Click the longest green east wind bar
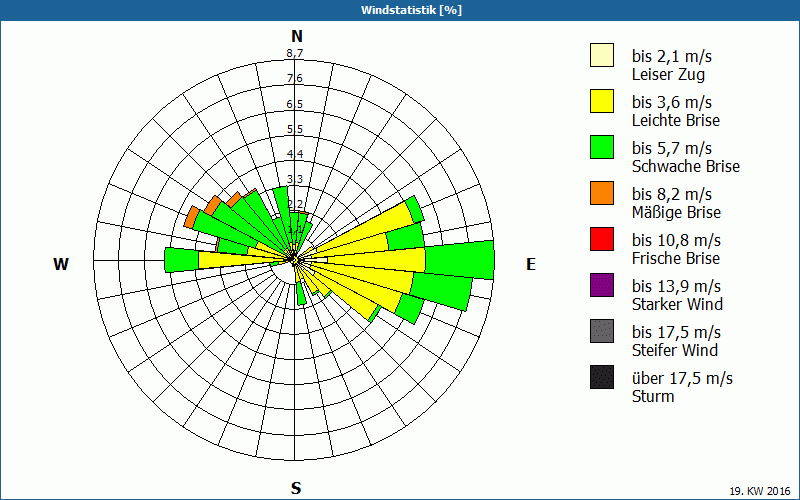The height and width of the screenshot is (500, 800). click(459, 260)
